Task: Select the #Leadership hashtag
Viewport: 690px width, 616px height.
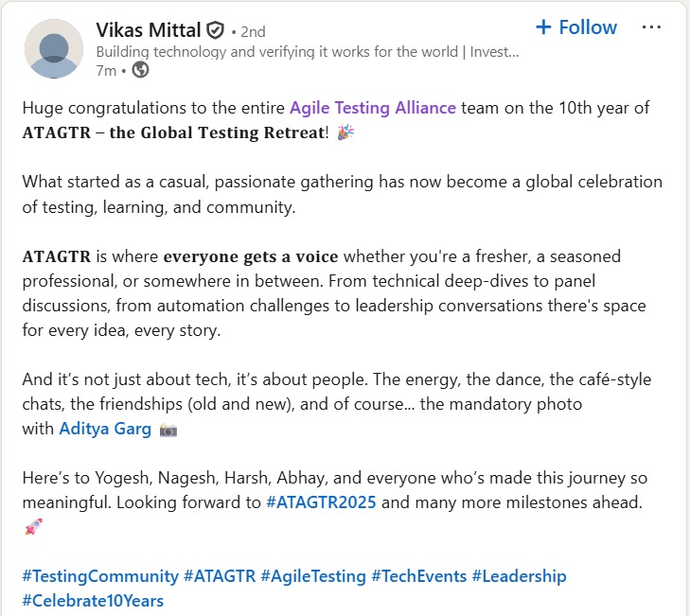Action: 519,576
